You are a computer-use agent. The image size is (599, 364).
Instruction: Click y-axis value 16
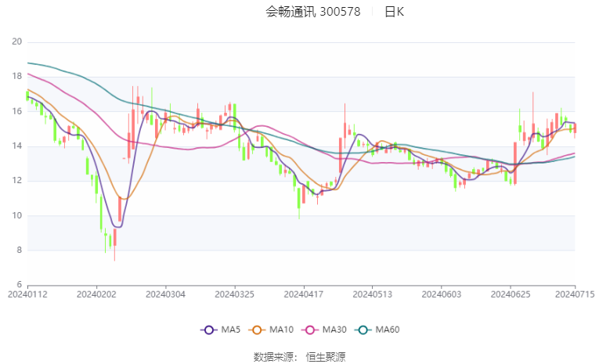tap(16, 111)
